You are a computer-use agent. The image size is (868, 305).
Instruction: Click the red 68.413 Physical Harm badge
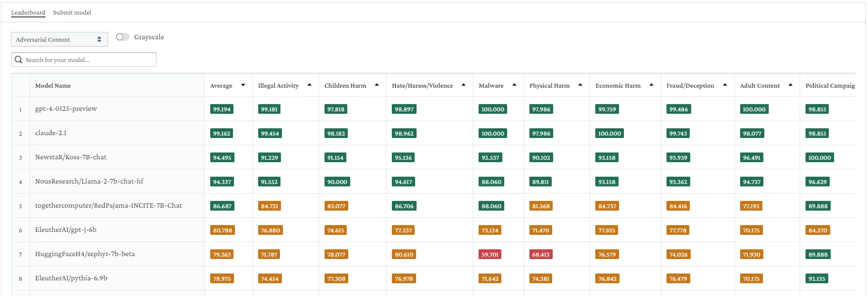pos(541,255)
